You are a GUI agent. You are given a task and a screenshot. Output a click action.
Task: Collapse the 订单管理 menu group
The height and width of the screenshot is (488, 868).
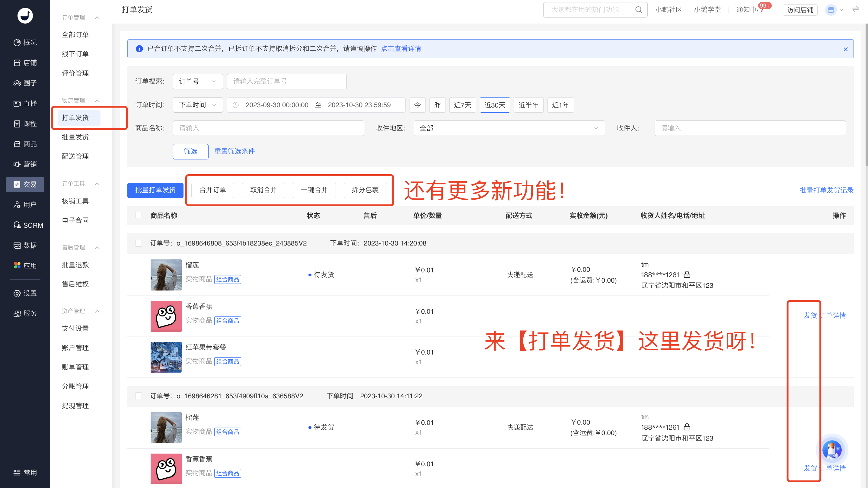point(97,18)
